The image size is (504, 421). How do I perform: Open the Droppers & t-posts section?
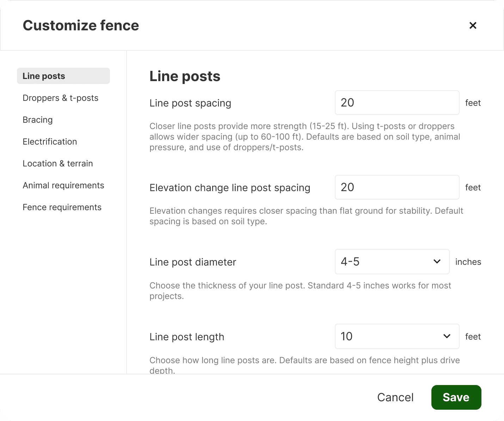coord(60,98)
